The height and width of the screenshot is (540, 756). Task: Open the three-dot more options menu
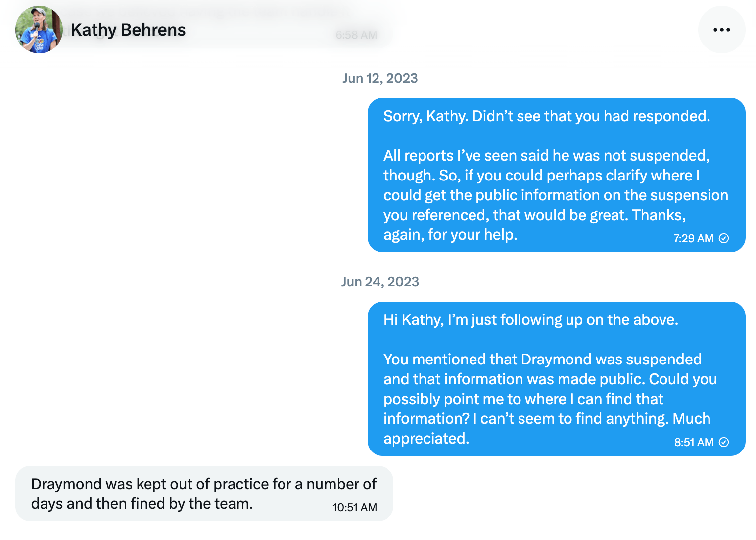721,30
